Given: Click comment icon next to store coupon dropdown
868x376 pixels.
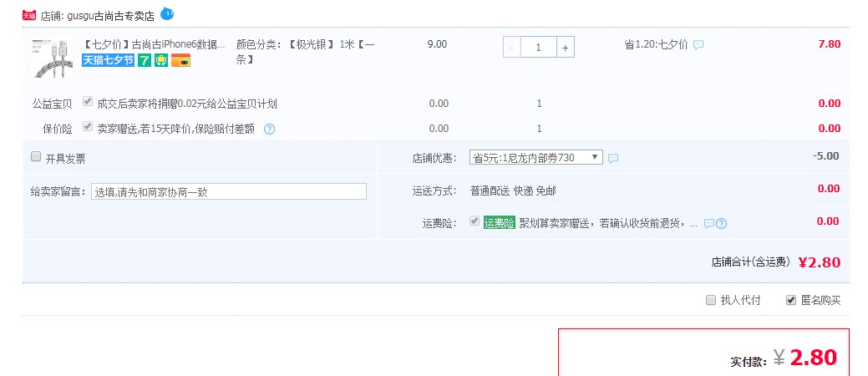Looking at the screenshot, I should tap(613, 159).
